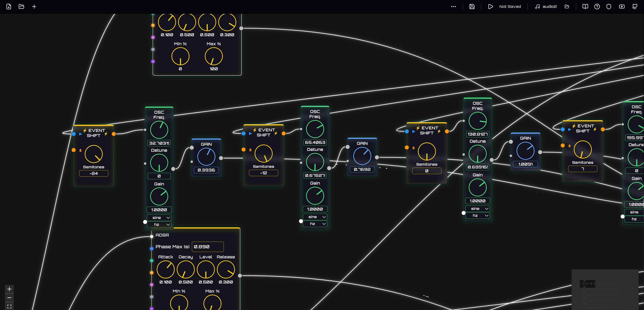
Task: Click the minimap in bottom-right corner
Action: point(605,290)
